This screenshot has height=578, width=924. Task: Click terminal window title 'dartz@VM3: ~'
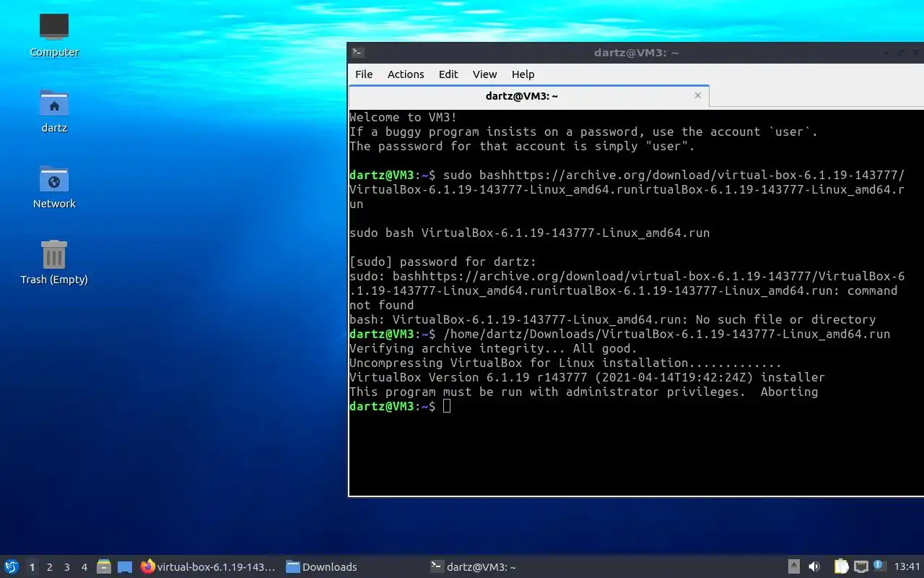(x=636, y=52)
